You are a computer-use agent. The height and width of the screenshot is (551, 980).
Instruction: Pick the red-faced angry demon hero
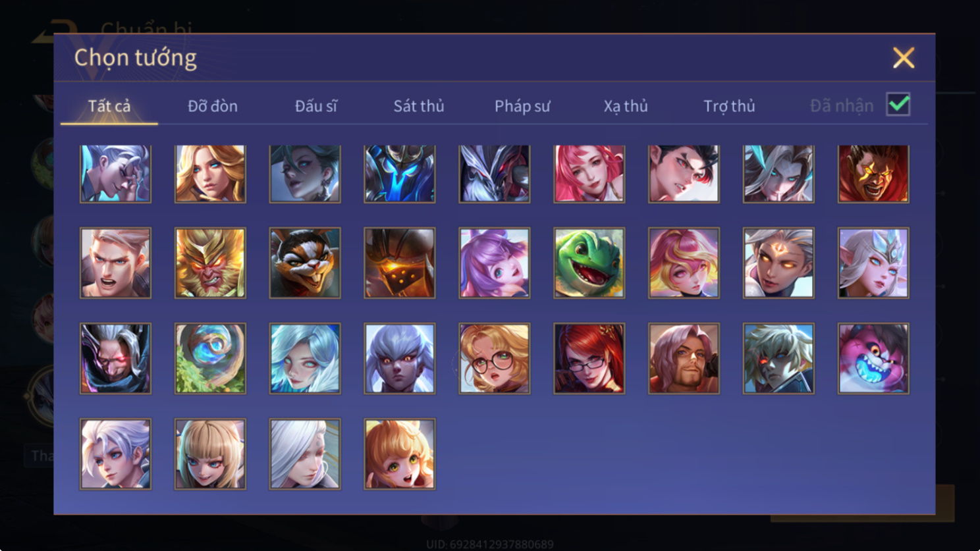click(x=873, y=174)
